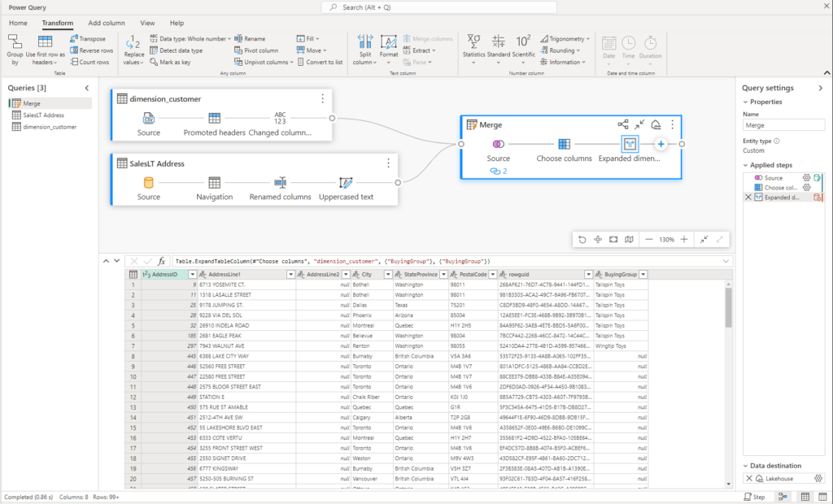Select Use first row as headers

(x=46, y=50)
